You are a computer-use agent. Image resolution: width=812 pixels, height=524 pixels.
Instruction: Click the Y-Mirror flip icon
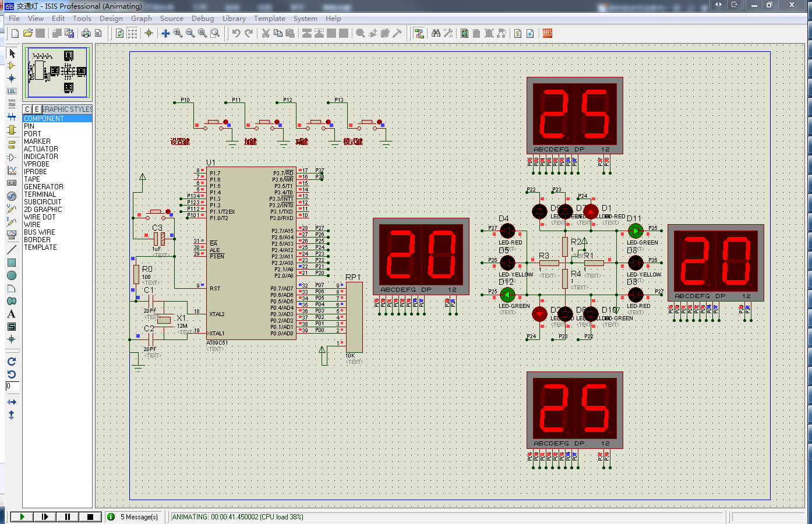[x=12, y=415]
